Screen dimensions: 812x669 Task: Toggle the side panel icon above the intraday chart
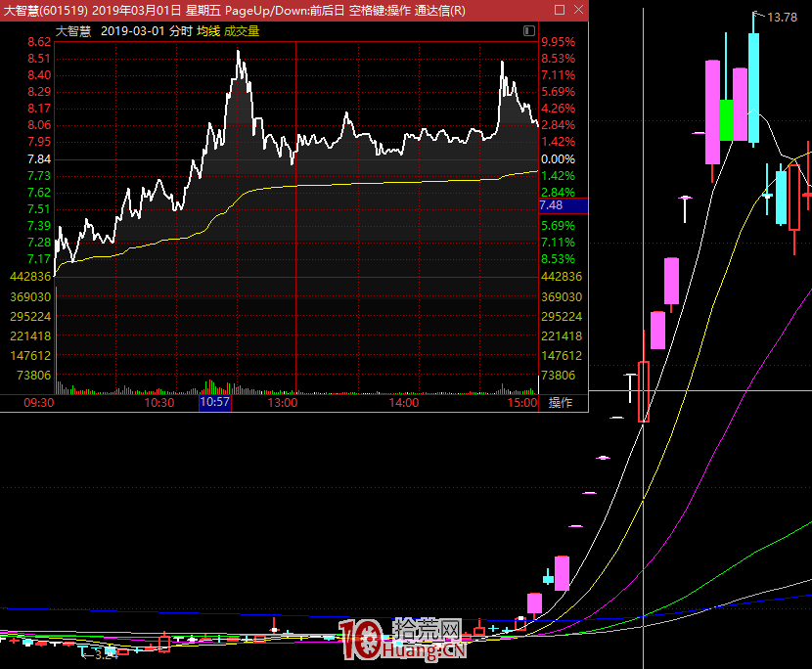point(528,31)
